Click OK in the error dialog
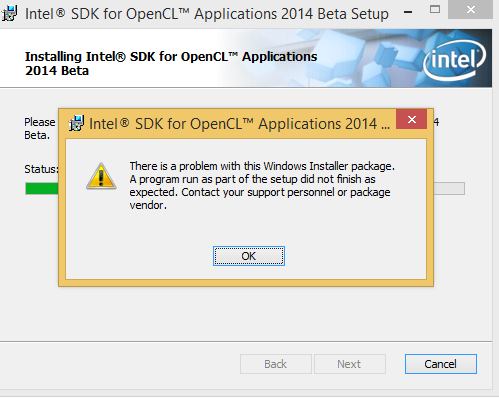The width and height of the screenshot is (499, 398). click(x=249, y=256)
